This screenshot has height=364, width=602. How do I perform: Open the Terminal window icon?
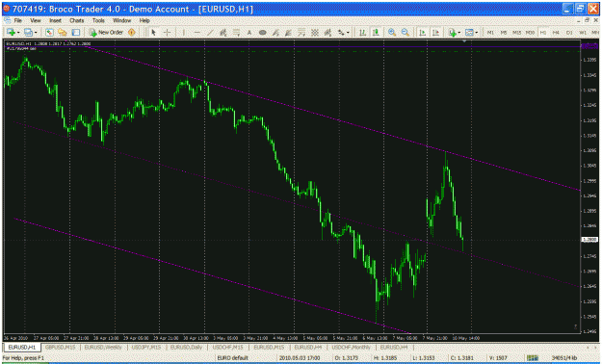pyautogui.click(x=76, y=32)
